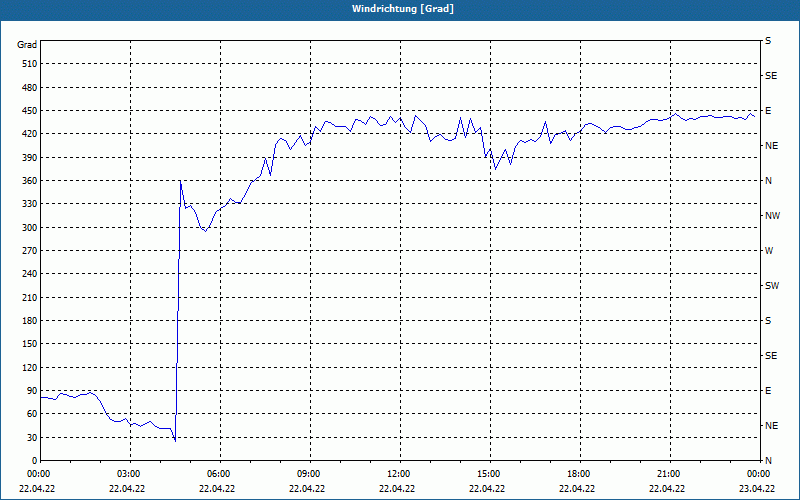Click the '15:00' time label
800x500 pixels.
(489, 474)
